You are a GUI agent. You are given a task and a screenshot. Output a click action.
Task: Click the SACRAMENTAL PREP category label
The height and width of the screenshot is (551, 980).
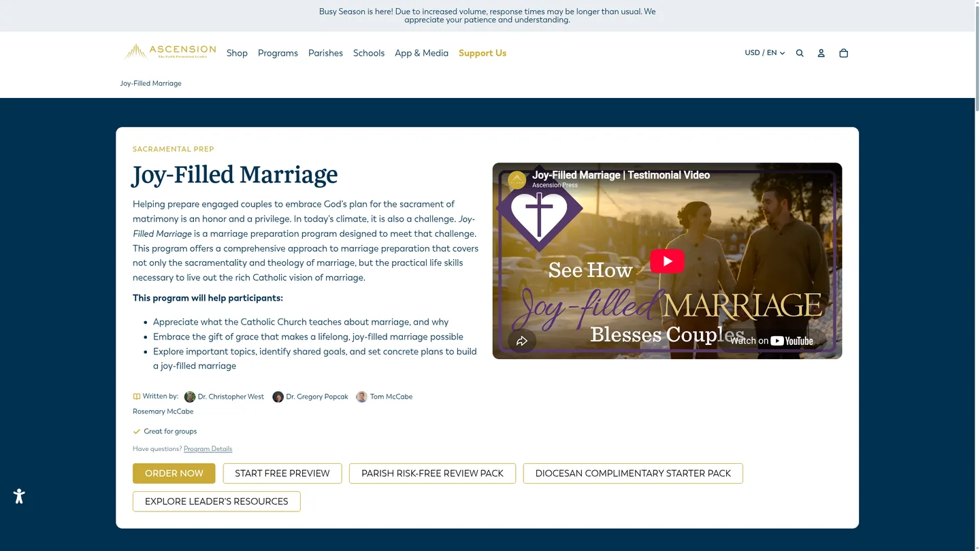click(x=174, y=149)
